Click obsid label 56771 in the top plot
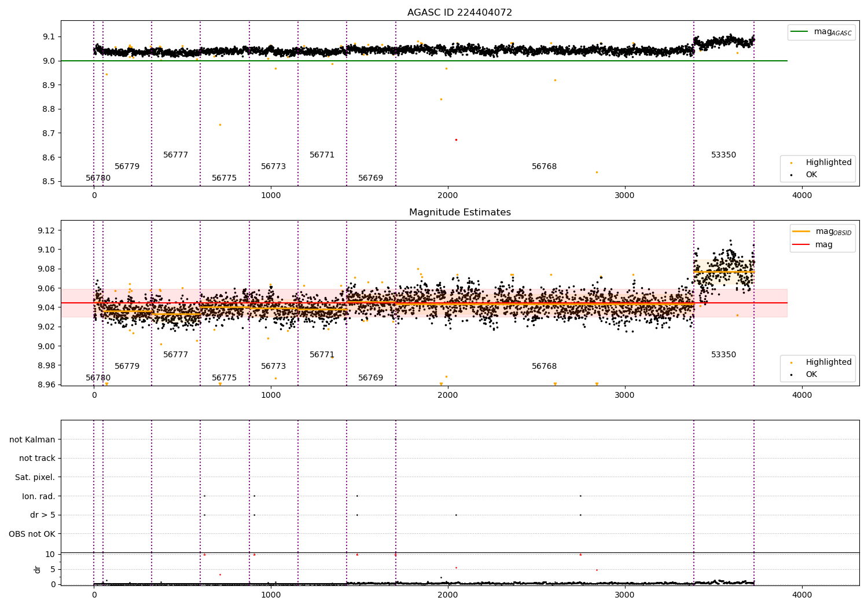Screen dimensions: 868x608 pos(322,155)
